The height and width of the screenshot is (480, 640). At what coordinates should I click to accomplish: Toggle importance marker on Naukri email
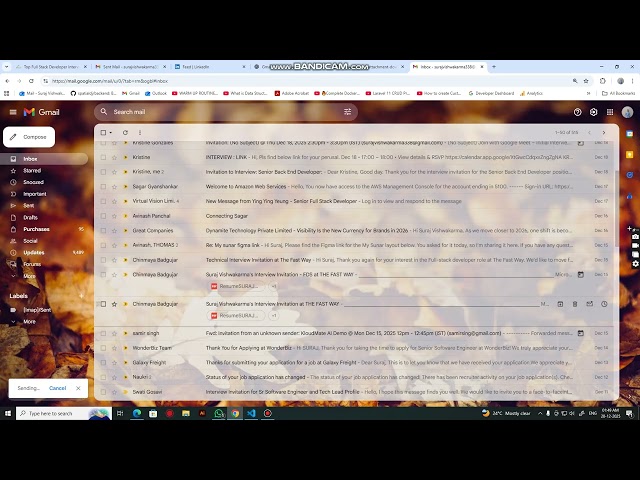pos(125,377)
